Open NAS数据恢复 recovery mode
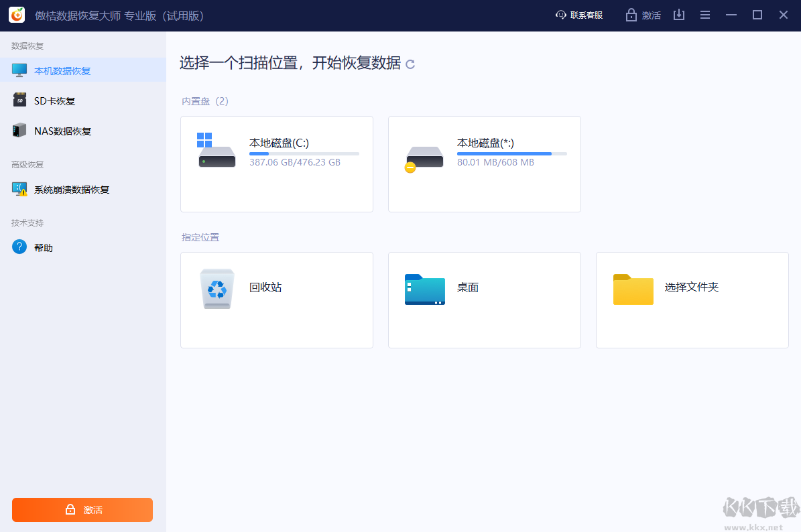The height and width of the screenshot is (532, 801). click(19, 130)
